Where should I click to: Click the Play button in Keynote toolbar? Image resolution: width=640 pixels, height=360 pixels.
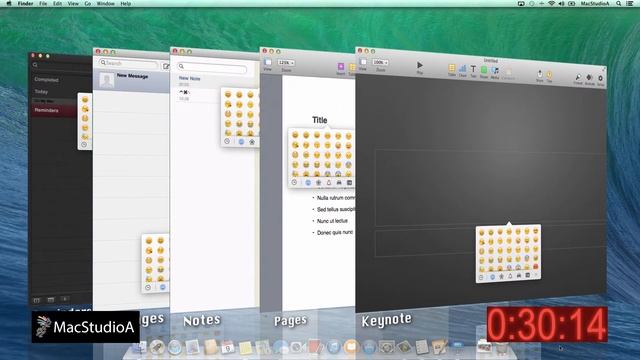(x=420, y=66)
